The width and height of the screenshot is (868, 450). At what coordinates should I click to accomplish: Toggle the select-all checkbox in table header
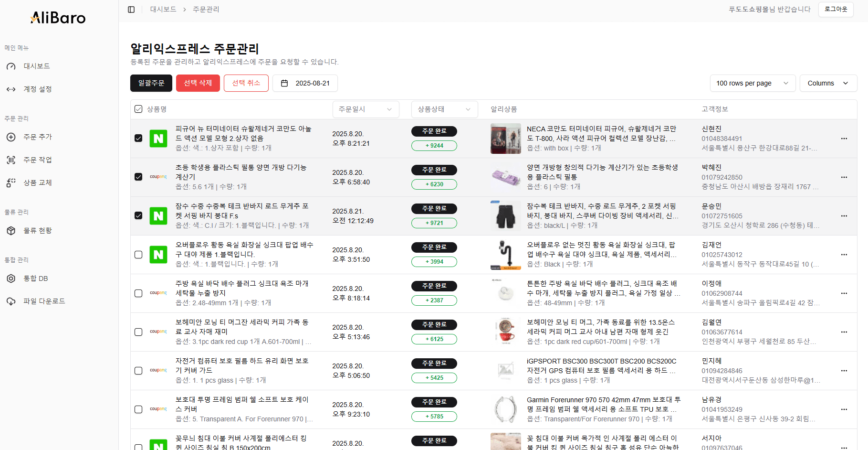[x=138, y=109]
